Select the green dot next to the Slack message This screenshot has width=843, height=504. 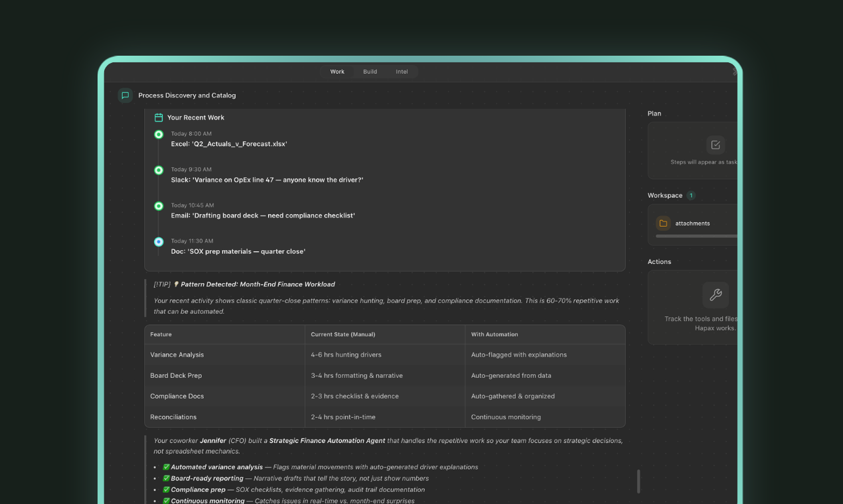[158, 170]
